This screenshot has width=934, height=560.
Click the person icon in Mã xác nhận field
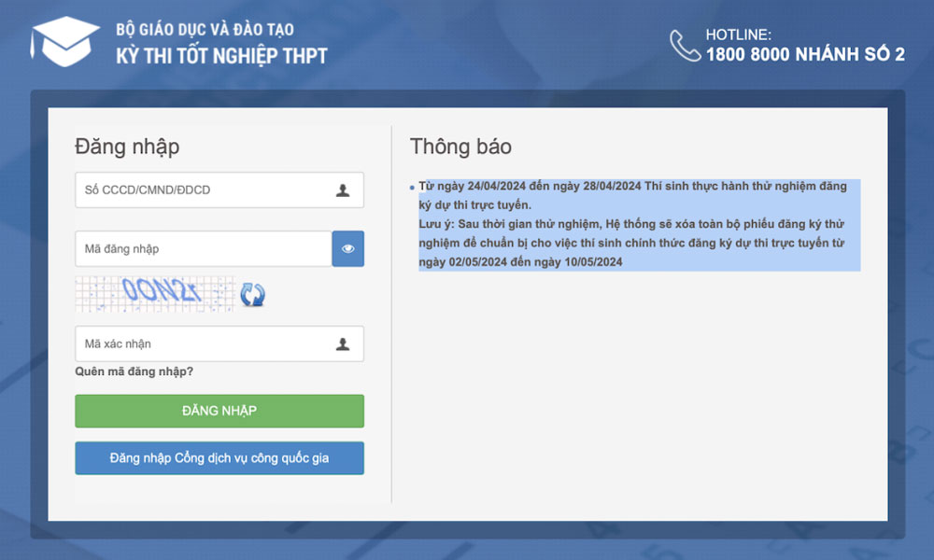click(x=343, y=344)
